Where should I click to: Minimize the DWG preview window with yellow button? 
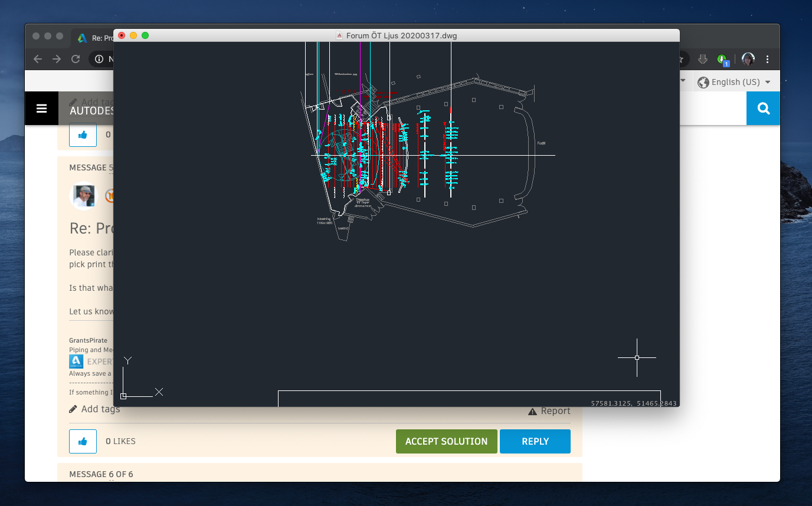pos(133,35)
